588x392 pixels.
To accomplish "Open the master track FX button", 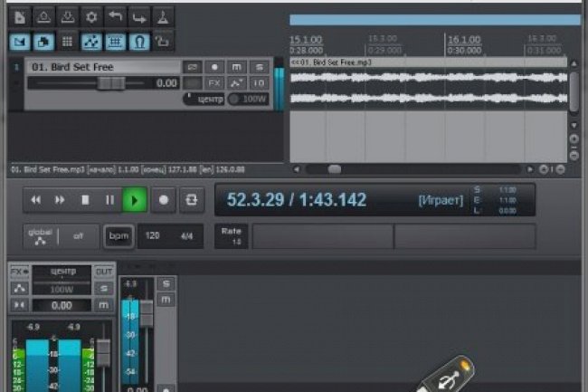I will 19,272.
